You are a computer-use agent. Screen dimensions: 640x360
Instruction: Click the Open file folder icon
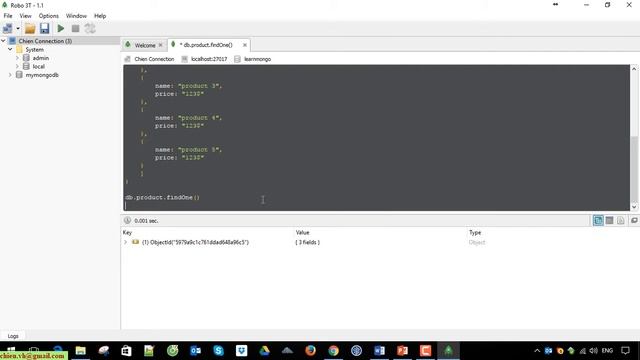30,29
